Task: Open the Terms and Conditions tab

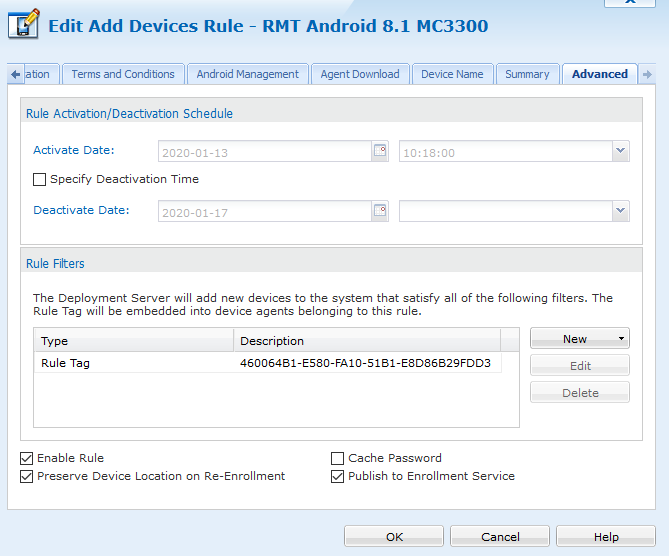Action: [x=123, y=74]
